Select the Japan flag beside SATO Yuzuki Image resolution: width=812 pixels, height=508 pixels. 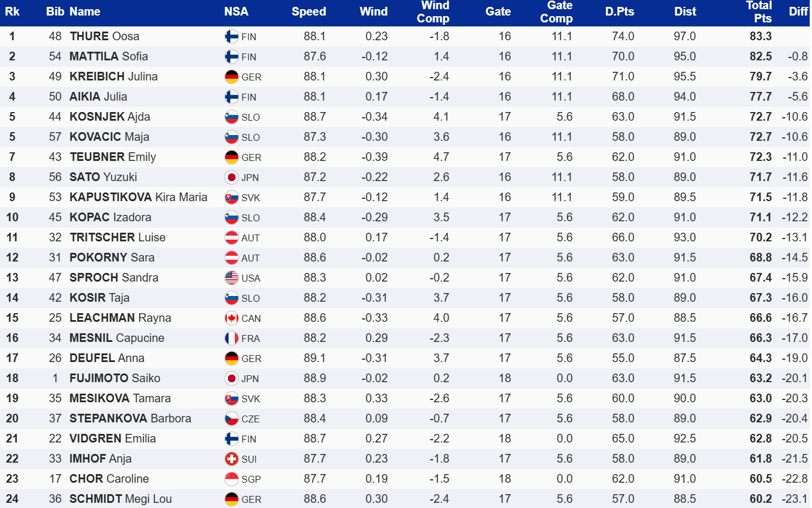(231, 178)
